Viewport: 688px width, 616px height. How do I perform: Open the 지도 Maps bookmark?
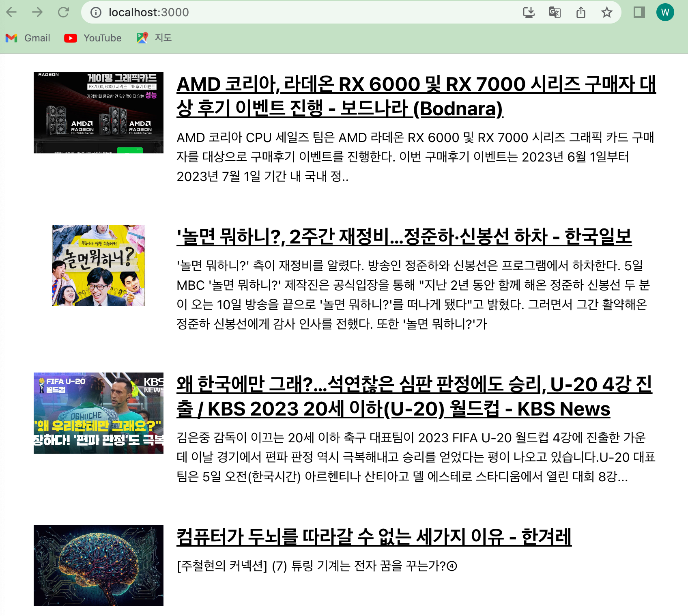[x=154, y=38]
